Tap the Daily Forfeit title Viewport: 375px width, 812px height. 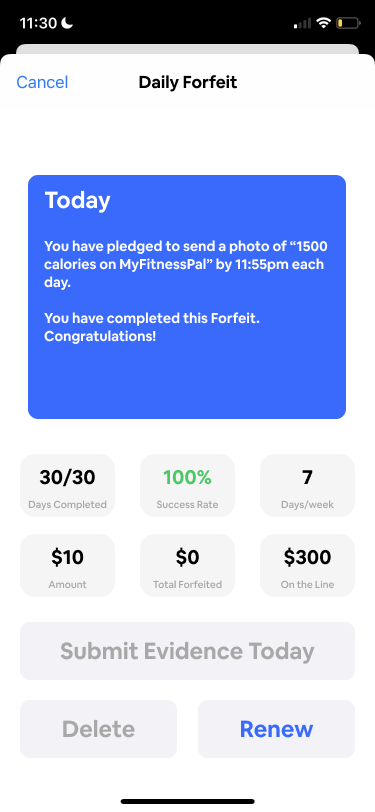click(188, 82)
